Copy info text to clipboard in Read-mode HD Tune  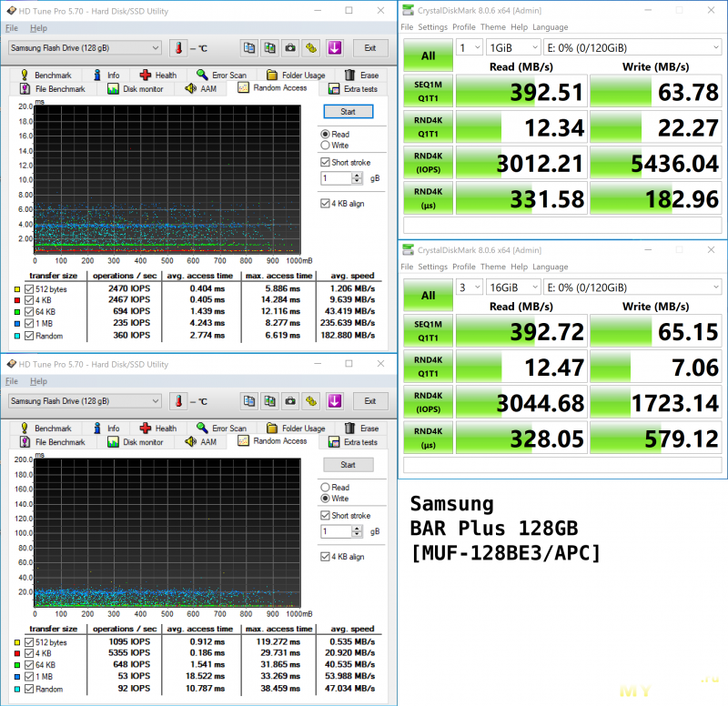pyautogui.click(x=249, y=48)
